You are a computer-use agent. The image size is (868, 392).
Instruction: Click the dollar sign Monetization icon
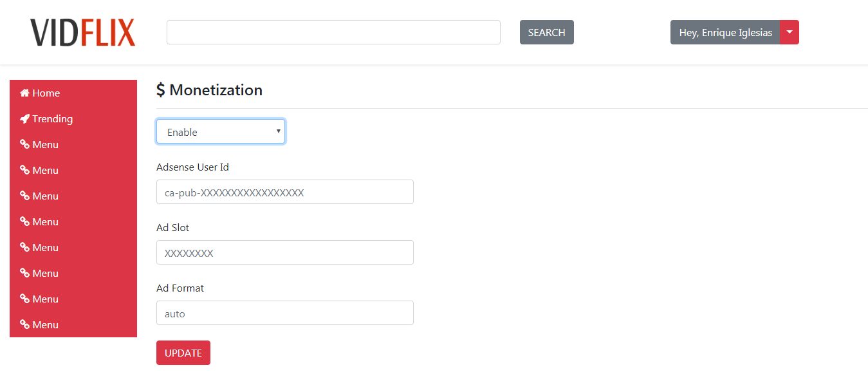pyautogui.click(x=161, y=90)
